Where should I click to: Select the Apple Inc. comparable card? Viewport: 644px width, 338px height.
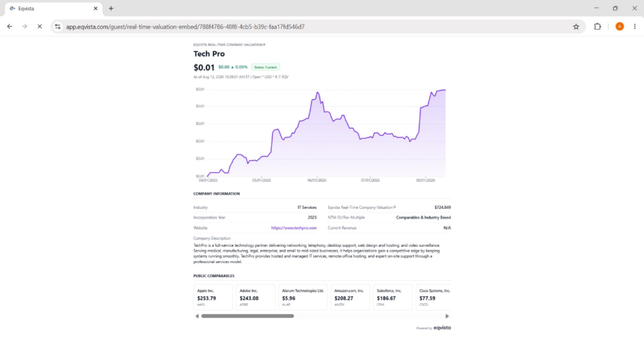tap(213, 297)
